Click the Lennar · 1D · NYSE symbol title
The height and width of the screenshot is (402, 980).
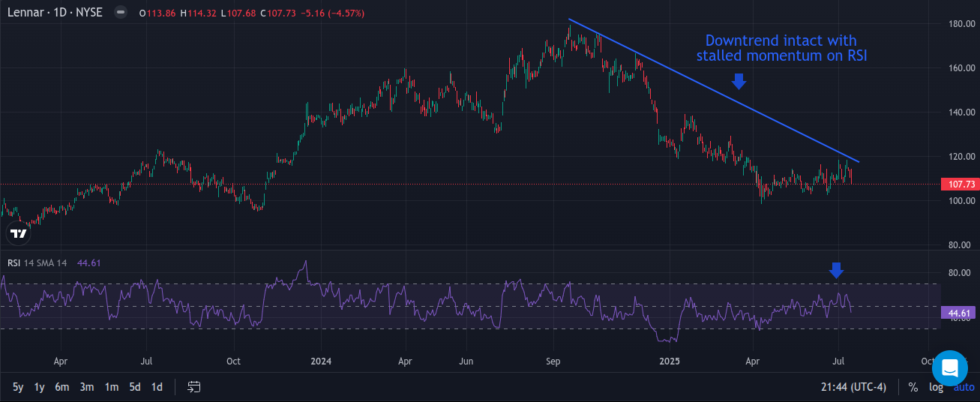55,13
